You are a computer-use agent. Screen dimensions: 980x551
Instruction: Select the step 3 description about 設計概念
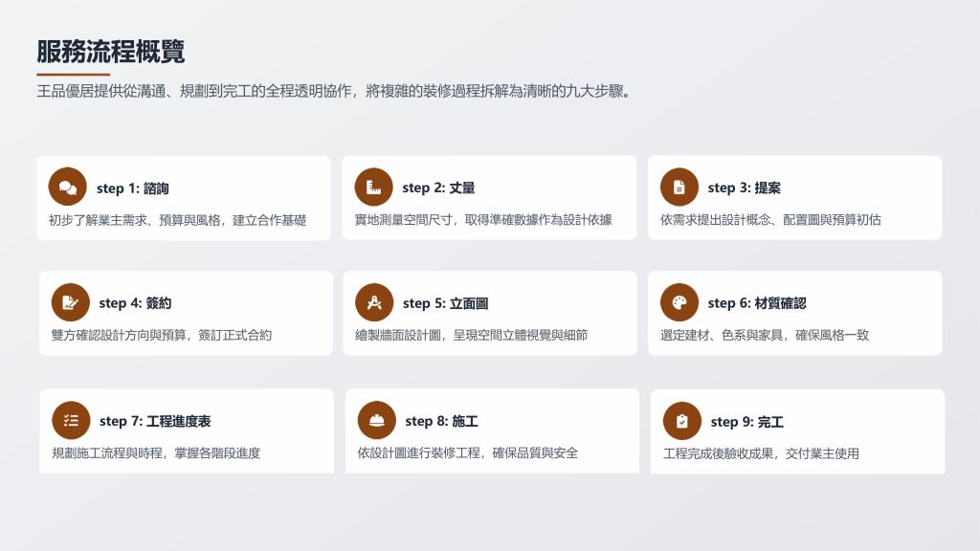(x=770, y=220)
